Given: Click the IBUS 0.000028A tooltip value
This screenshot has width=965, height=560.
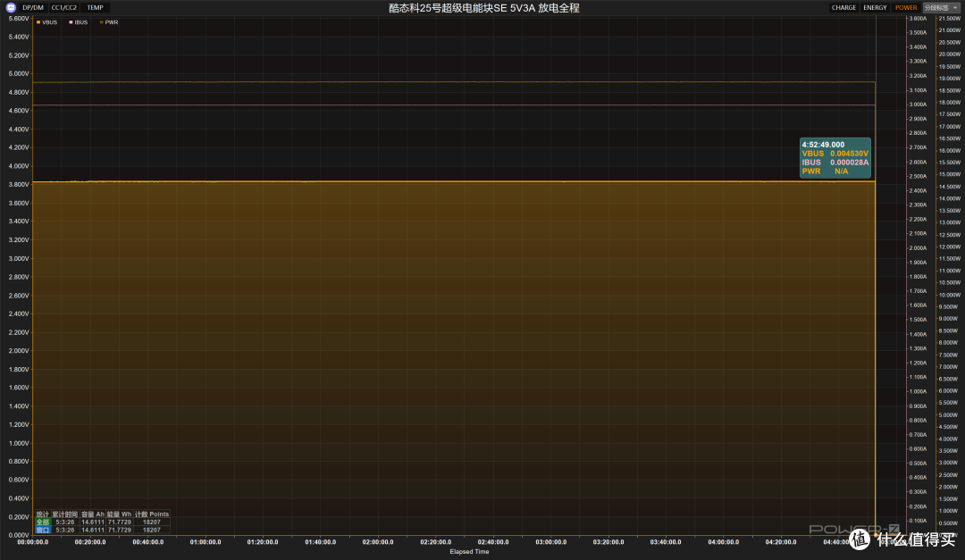Looking at the screenshot, I should pos(849,163).
